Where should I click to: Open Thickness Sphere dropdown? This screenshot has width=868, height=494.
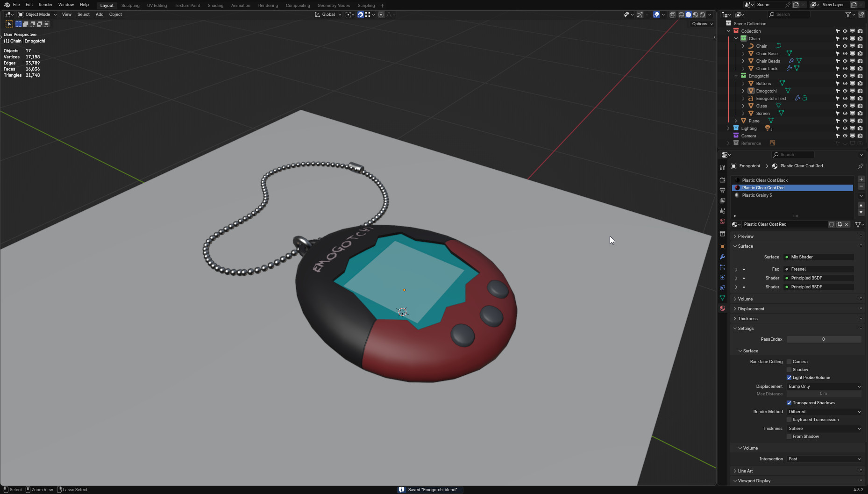tap(824, 429)
